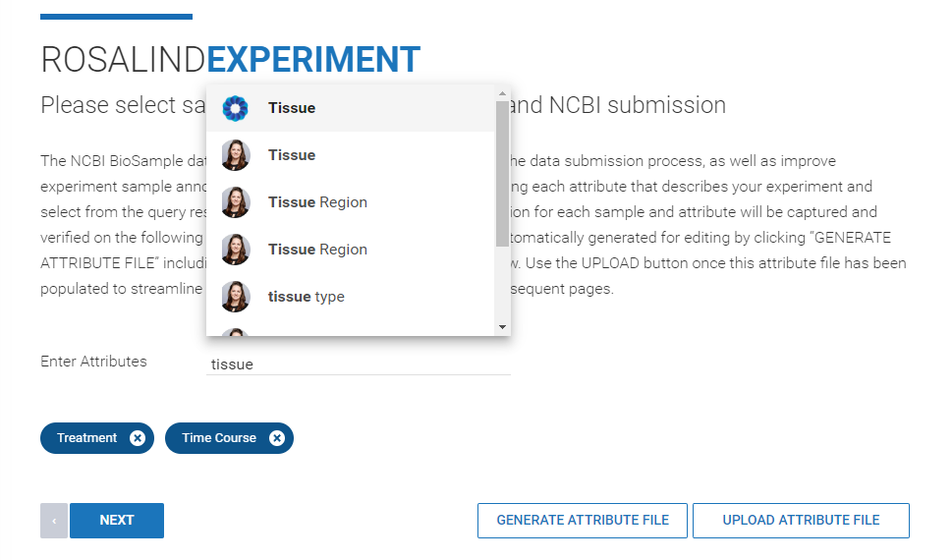
Task: Click the suggestion list's scroll-down arrow
Action: point(502,326)
